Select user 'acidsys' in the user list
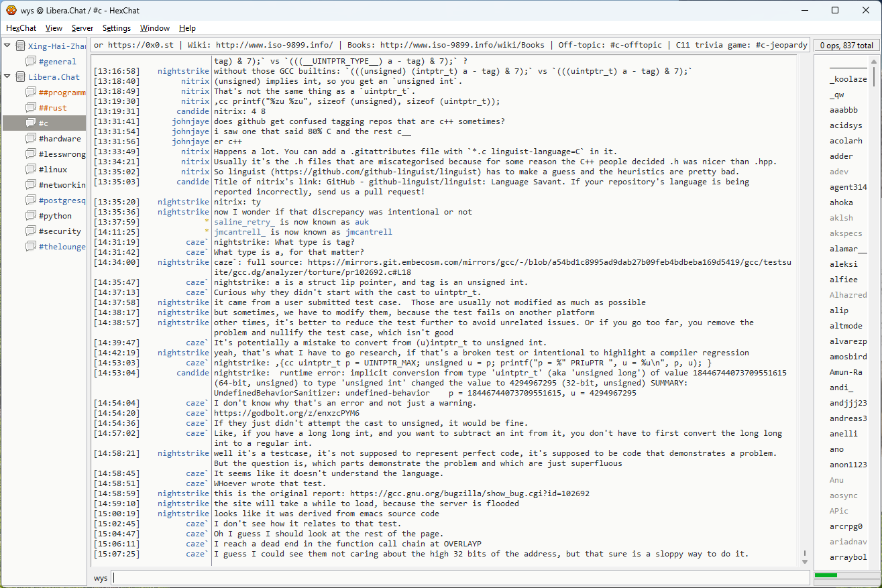 click(845, 125)
